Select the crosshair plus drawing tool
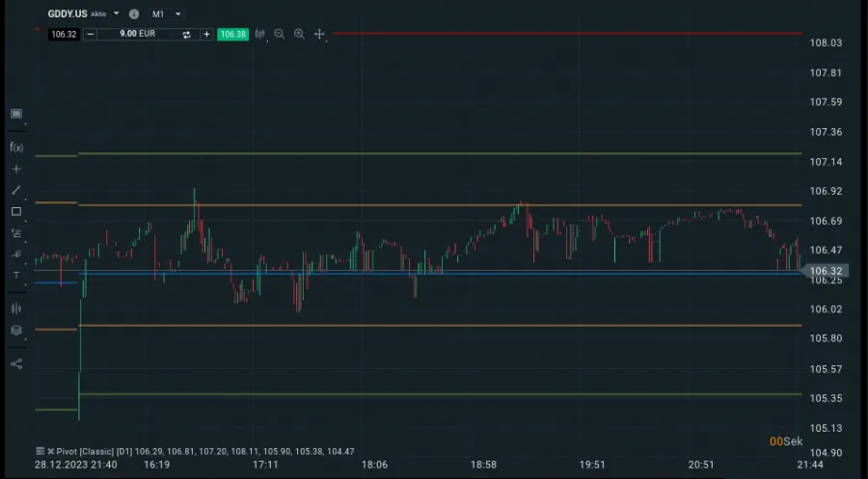The height and width of the screenshot is (479, 868). (x=16, y=169)
